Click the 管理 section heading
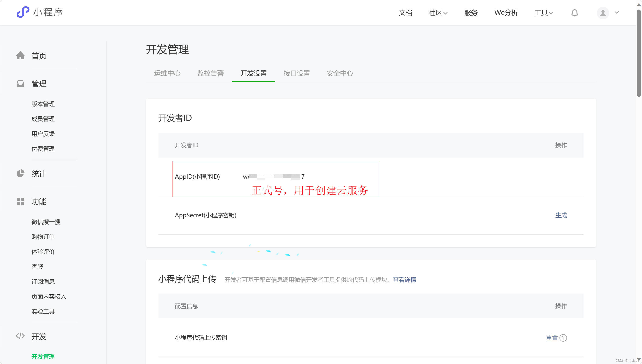 (39, 84)
